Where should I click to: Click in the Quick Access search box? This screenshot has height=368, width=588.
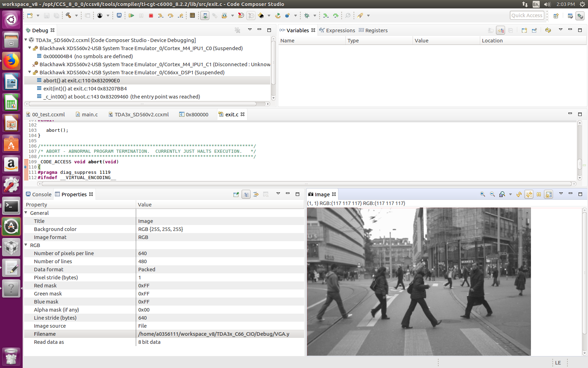(527, 15)
